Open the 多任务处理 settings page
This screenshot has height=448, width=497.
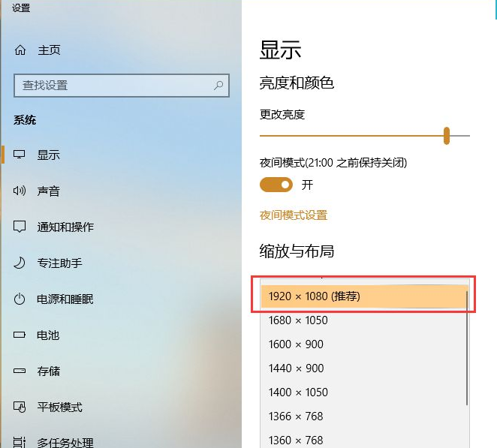pos(65,441)
